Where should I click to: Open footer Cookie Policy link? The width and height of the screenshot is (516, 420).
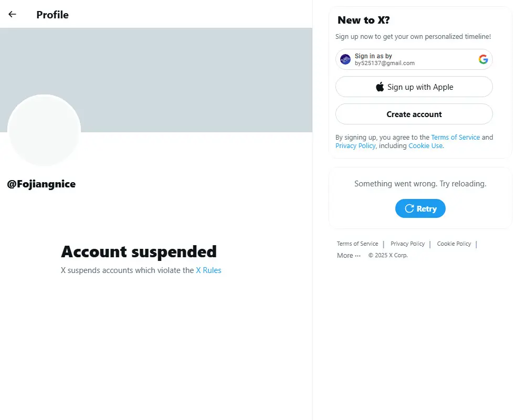tap(454, 244)
